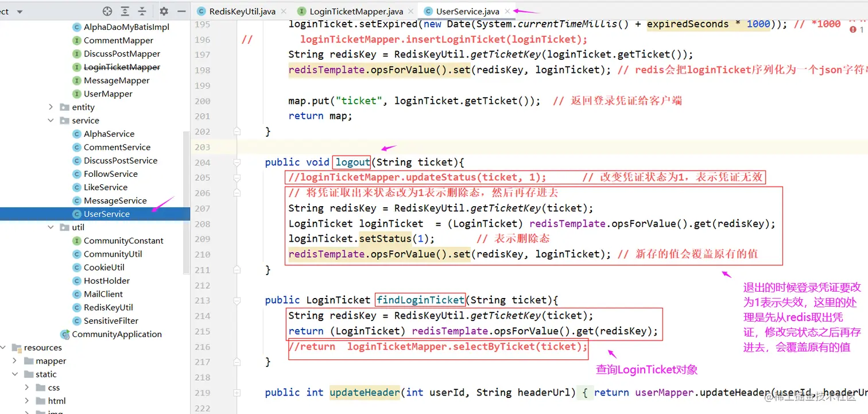
Task: Open MessageService in project tree
Action: point(115,200)
